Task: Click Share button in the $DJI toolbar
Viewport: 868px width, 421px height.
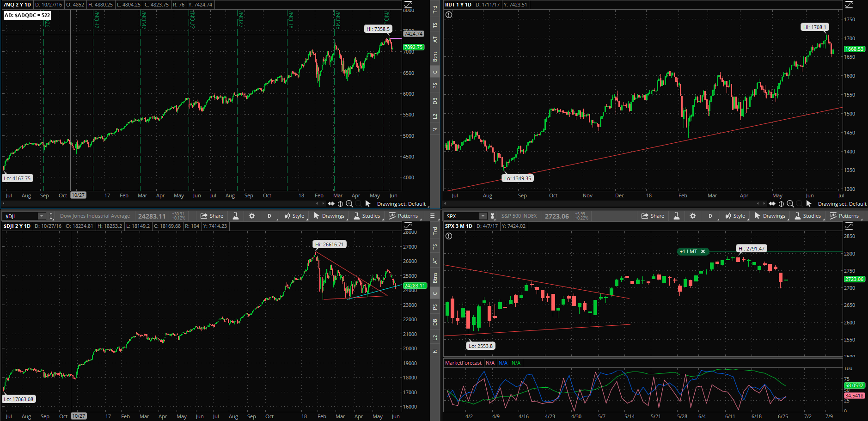Action: click(x=212, y=216)
